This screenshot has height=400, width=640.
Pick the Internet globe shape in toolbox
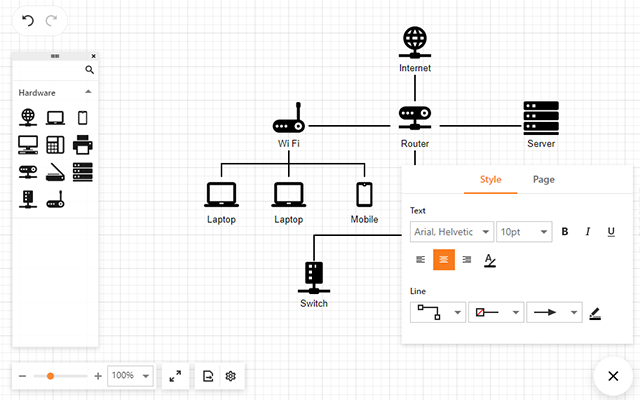coord(28,118)
